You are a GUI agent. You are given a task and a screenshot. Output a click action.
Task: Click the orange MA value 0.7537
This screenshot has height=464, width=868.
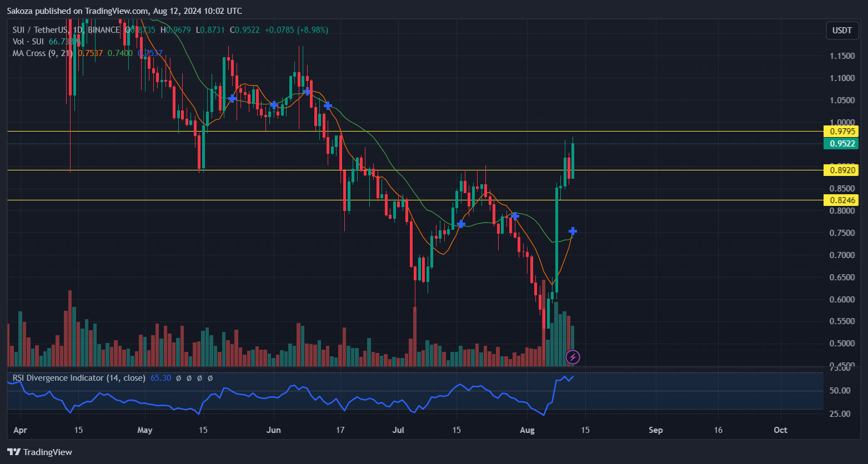90,53
